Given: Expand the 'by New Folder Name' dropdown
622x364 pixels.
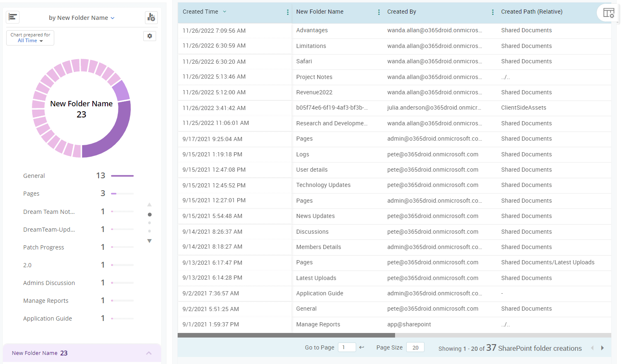Looking at the screenshot, I should click(x=82, y=18).
